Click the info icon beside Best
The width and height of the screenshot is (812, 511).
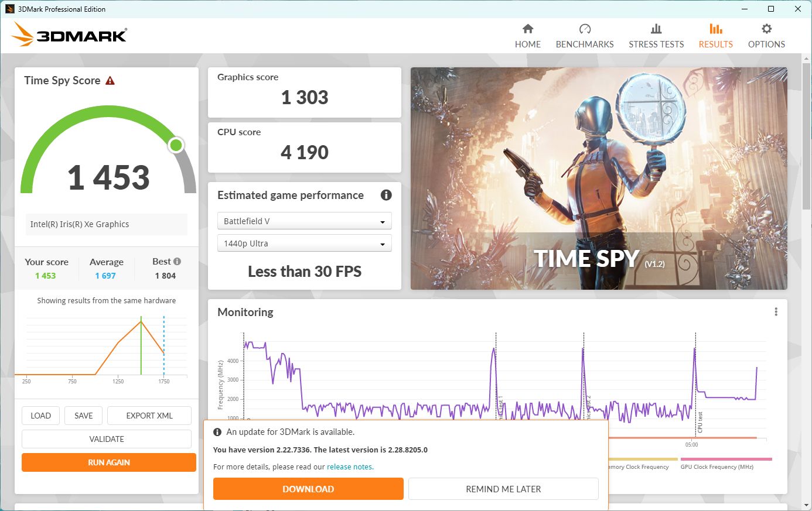pos(177,262)
